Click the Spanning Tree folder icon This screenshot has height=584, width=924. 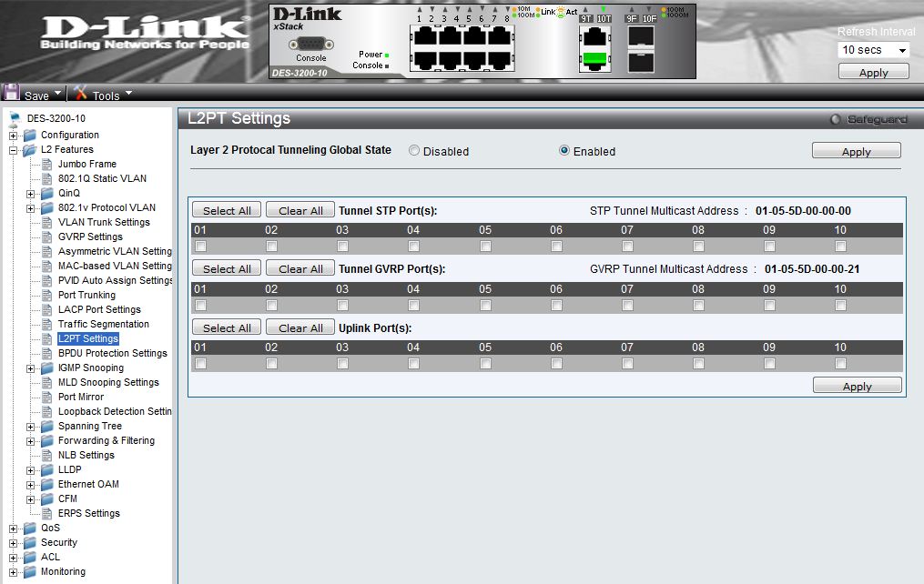[47, 427]
